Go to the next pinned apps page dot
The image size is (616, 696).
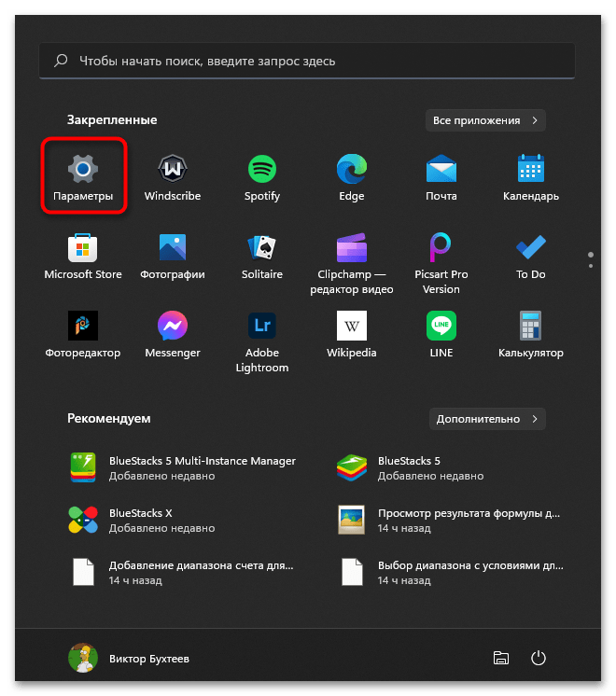coord(591,266)
